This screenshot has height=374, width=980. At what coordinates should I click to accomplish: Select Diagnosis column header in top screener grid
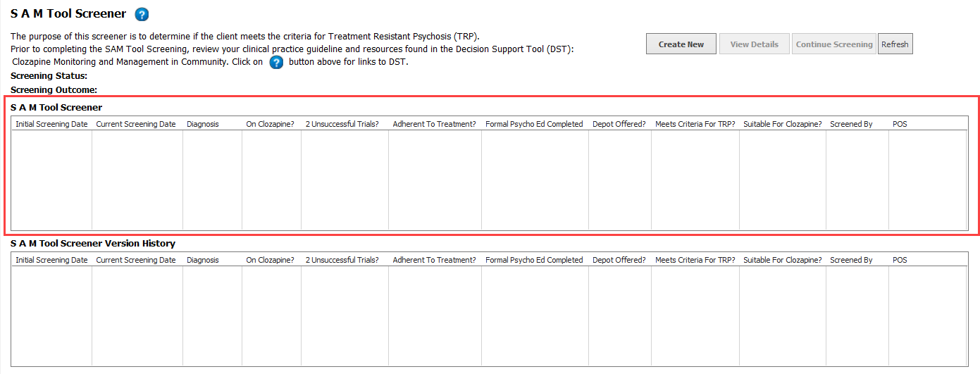[x=203, y=124]
